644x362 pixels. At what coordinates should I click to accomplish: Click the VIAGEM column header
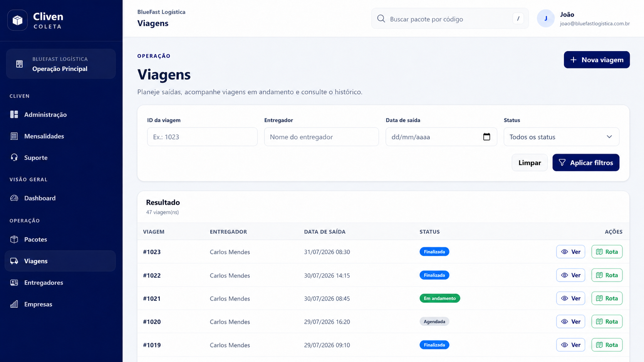(154, 232)
